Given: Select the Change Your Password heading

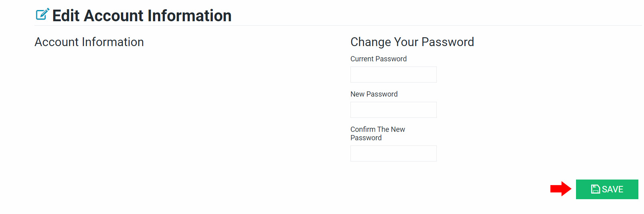Looking at the screenshot, I should tap(412, 42).
